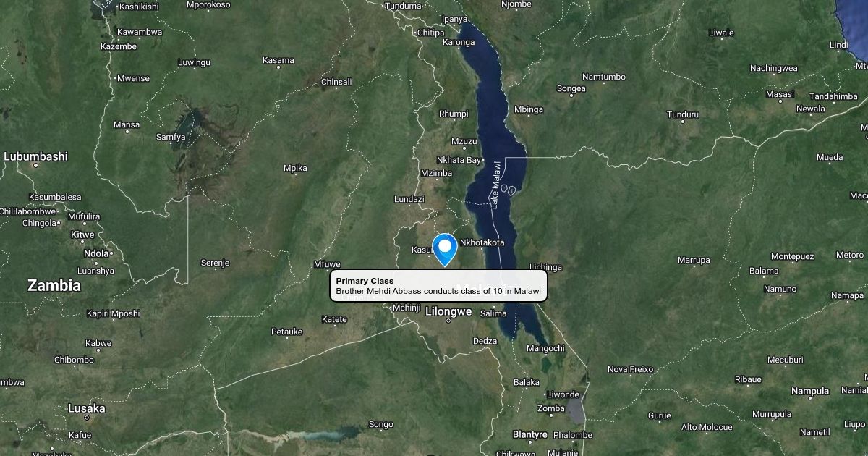
Task: Click the popup description about Mehdi Abbass
Action: point(438,291)
